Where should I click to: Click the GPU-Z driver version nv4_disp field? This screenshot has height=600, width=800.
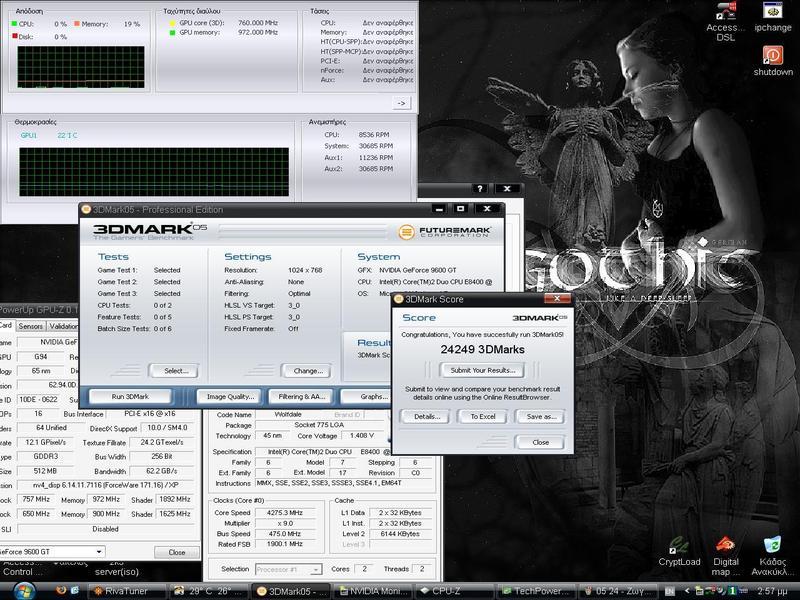pos(106,485)
